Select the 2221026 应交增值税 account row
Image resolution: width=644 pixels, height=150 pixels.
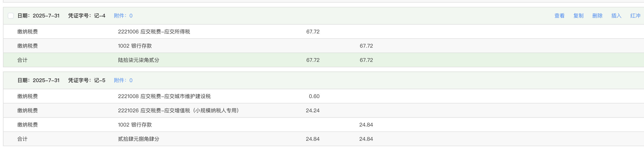(179, 111)
